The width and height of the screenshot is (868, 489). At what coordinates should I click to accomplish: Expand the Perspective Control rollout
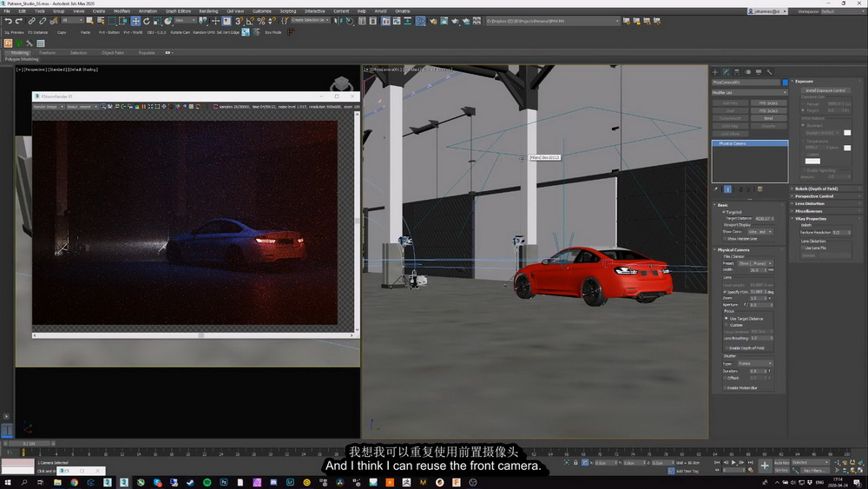(826, 196)
